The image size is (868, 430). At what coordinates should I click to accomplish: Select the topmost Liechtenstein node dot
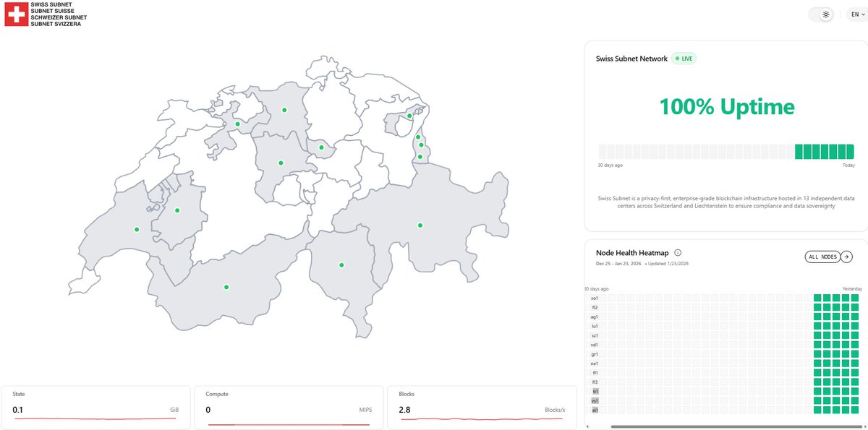(x=418, y=137)
